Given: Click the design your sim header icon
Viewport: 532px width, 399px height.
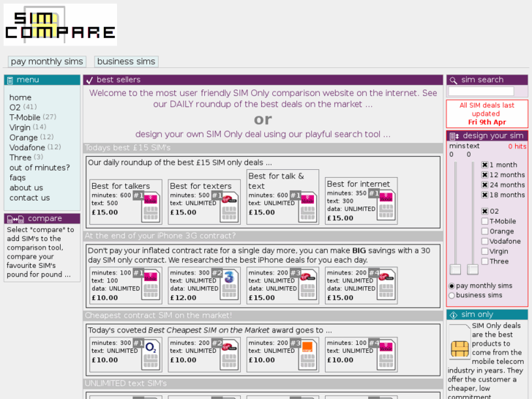Looking at the screenshot, I should 454,136.
